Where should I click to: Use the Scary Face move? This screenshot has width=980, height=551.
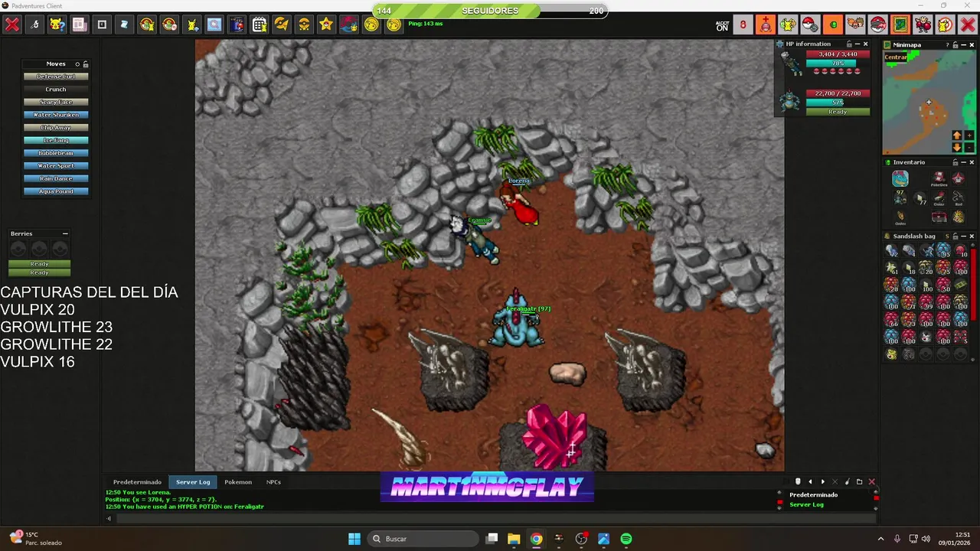click(56, 102)
